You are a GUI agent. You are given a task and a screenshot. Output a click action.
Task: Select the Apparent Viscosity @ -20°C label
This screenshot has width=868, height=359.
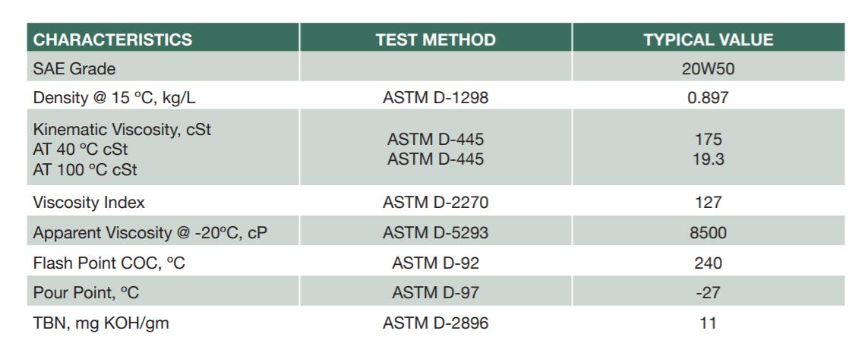click(150, 233)
